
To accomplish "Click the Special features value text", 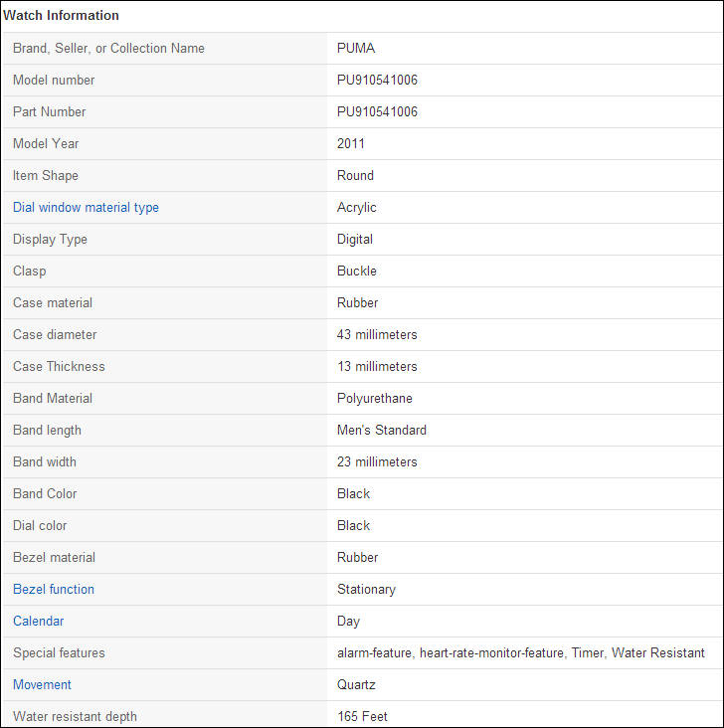I will click(x=521, y=653).
